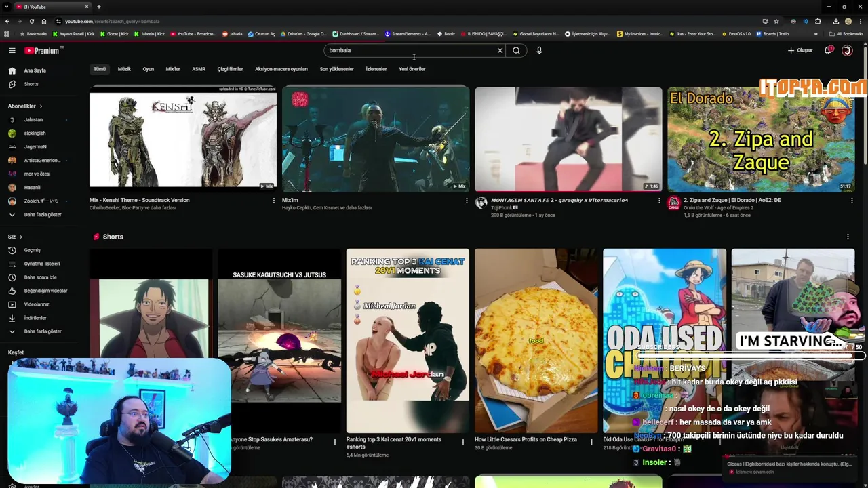868x488 pixels.
Task: Select the Mix'ler filter chip
Action: coord(173,69)
